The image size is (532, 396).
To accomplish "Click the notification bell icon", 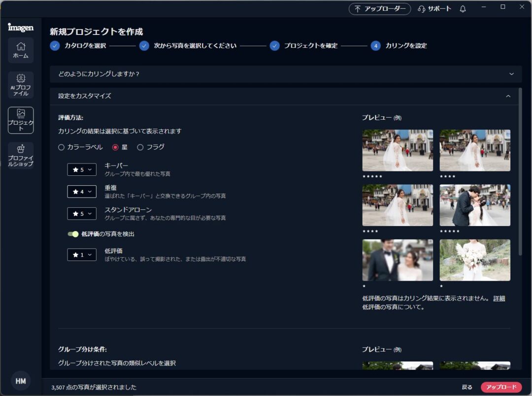I will 463,9.
